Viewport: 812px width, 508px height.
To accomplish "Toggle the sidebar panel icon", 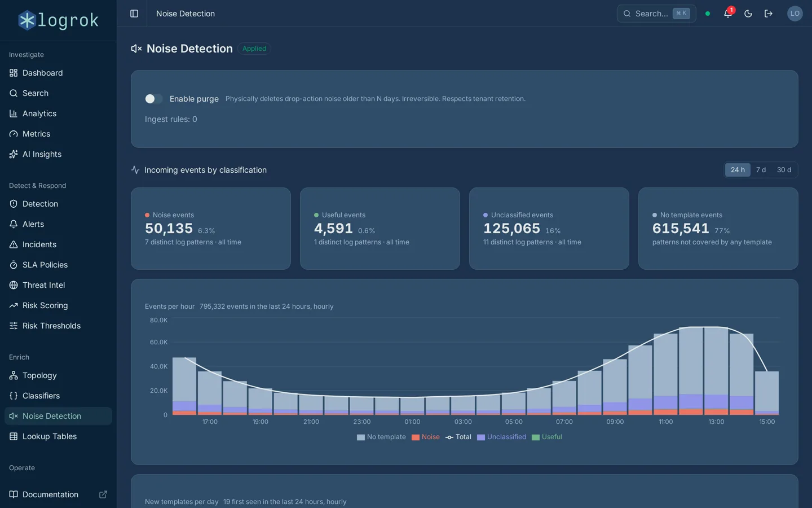I will click(x=134, y=14).
